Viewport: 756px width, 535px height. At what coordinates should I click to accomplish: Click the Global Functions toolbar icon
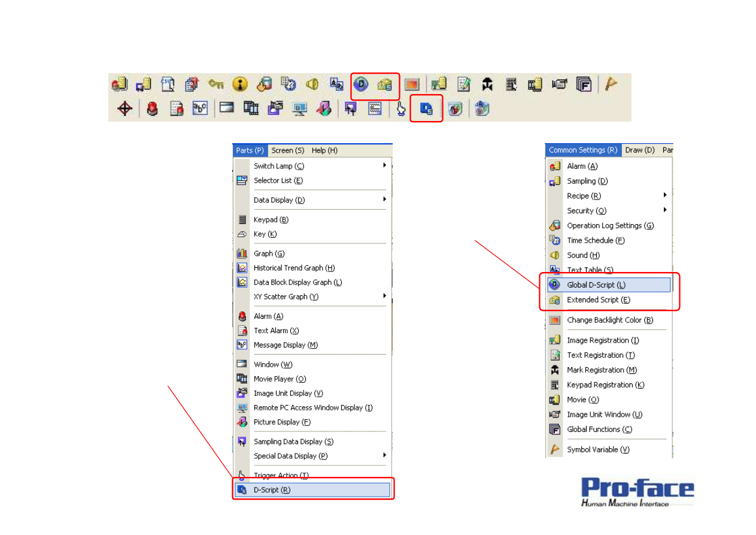click(584, 84)
